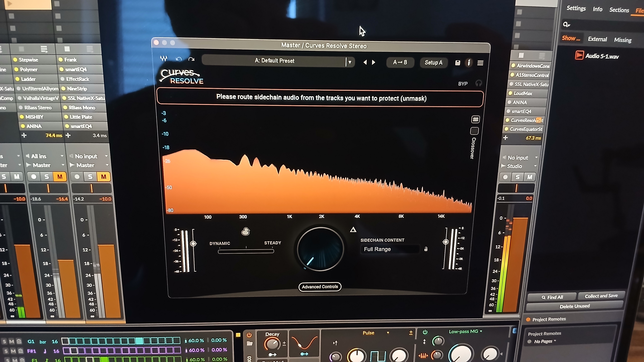Open Advanced Controls

[x=320, y=287]
